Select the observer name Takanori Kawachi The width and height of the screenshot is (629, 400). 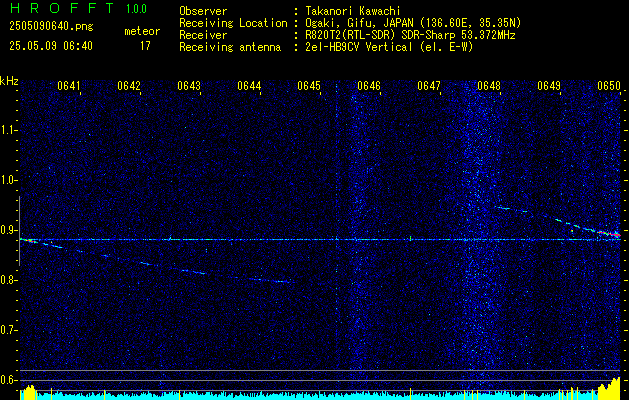point(353,11)
